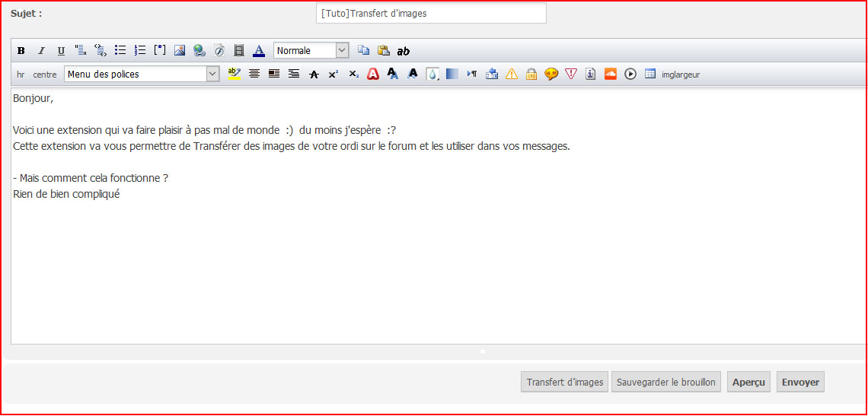Insert a bulleted list
868x416 pixels.
tap(120, 51)
